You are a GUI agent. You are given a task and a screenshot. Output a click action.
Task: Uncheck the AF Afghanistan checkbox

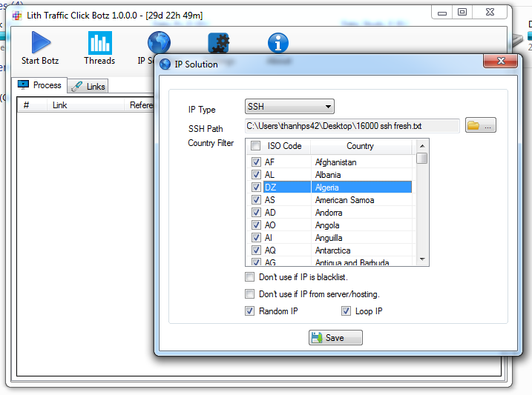pyautogui.click(x=256, y=162)
